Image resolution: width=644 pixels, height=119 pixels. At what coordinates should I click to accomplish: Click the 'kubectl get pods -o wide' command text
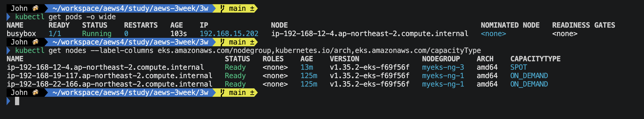point(65,17)
